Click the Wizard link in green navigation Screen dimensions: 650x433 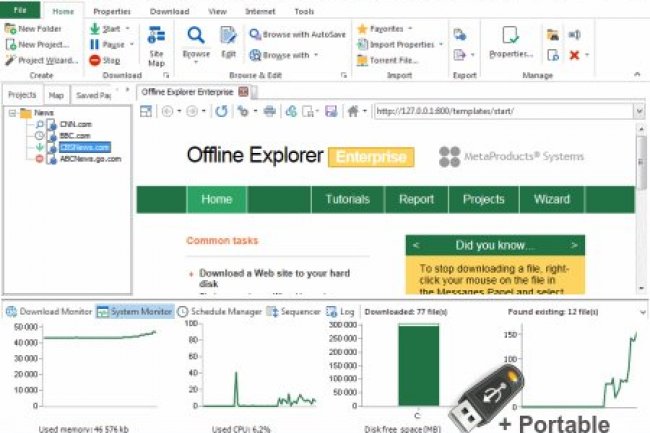[551, 199]
